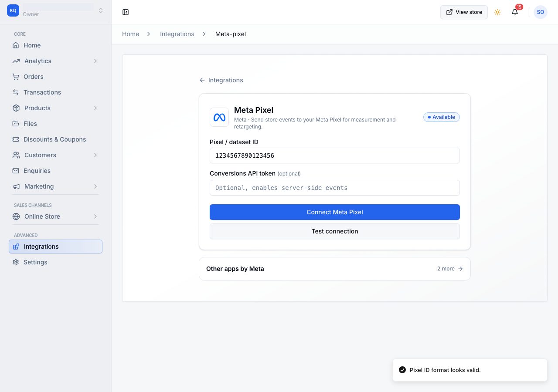Image resolution: width=558 pixels, height=392 pixels.
Task: Click the external link icon in View store
Action: click(449, 12)
